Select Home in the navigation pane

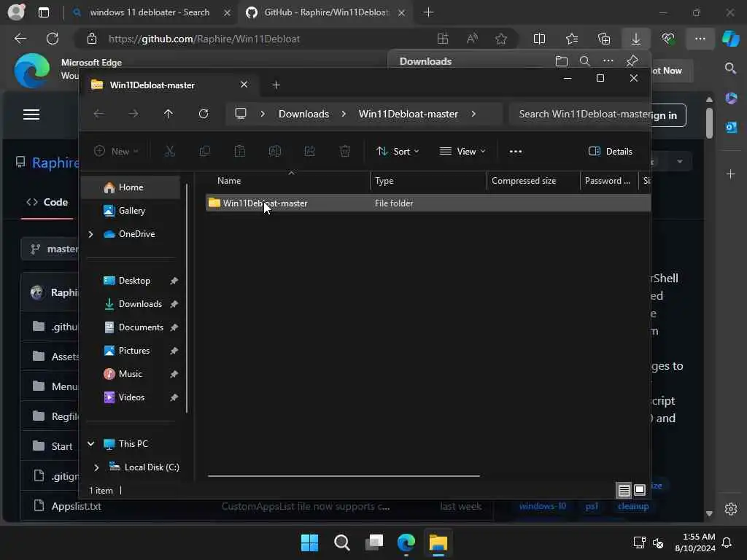coord(131,187)
